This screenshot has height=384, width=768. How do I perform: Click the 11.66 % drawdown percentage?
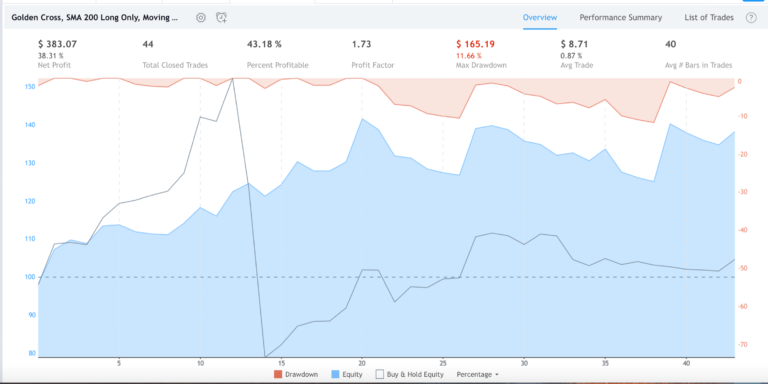469,56
